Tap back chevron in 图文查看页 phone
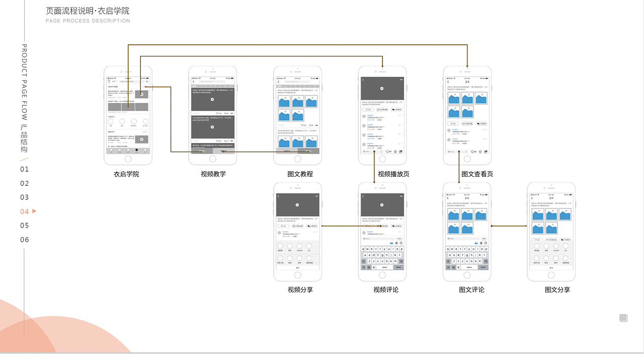The height and width of the screenshot is (354, 644). [448, 82]
